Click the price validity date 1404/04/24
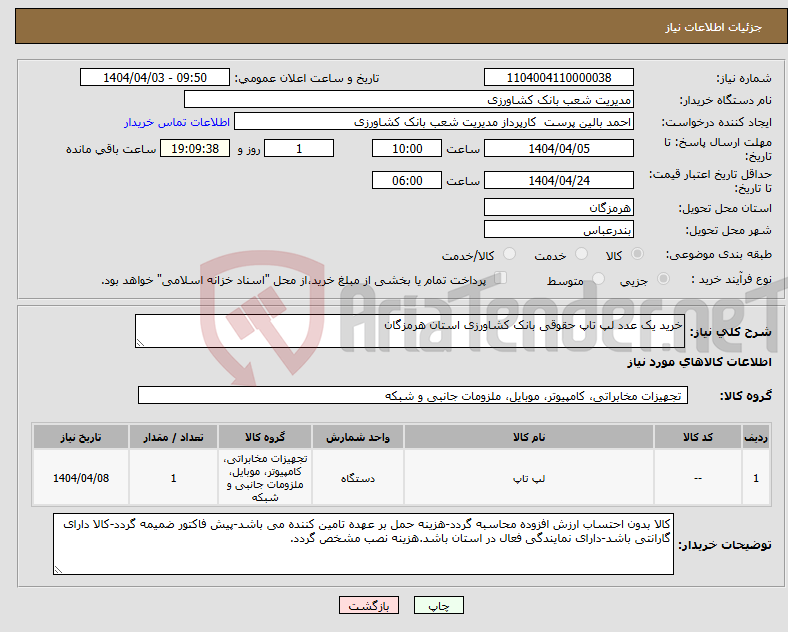788x632 pixels. coord(558,180)
